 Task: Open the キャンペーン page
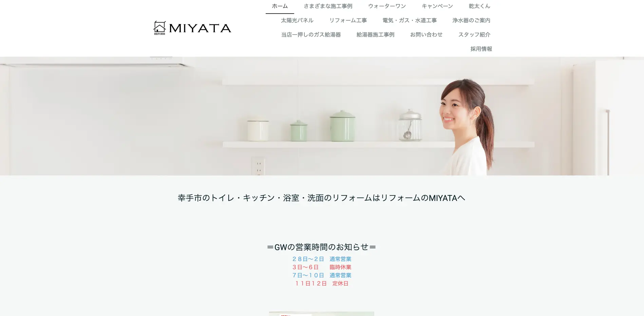pos(437,6)
